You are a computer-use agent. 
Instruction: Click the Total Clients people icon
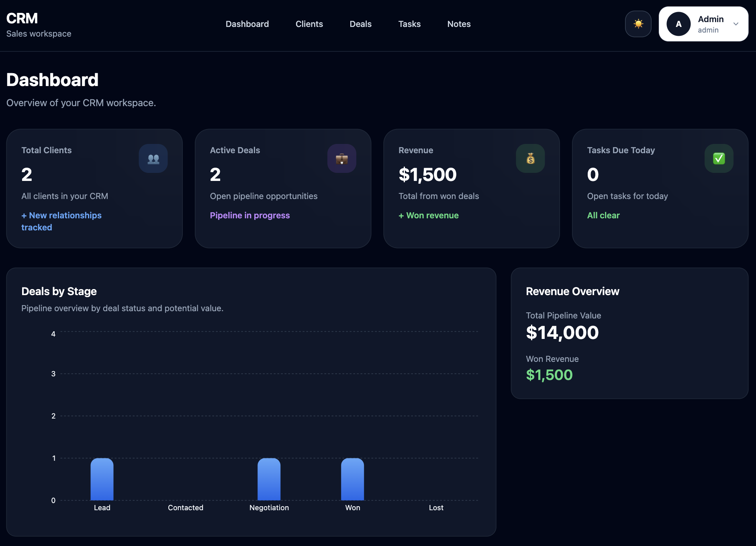coord(153,158)
